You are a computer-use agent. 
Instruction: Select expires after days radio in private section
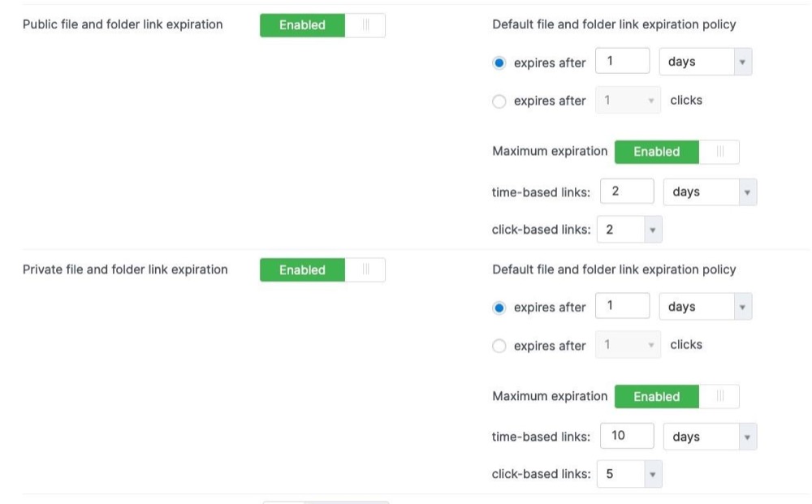click(499, 308)
